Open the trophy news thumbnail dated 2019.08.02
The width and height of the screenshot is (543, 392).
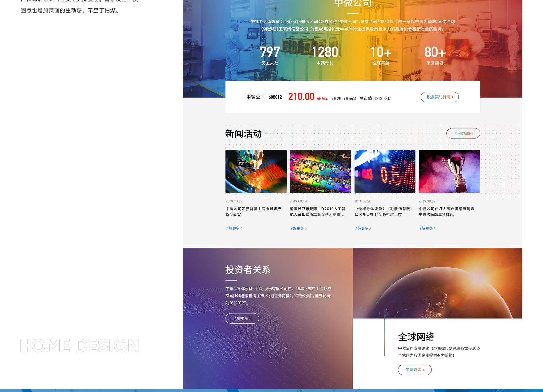click(x=449, y=172)
